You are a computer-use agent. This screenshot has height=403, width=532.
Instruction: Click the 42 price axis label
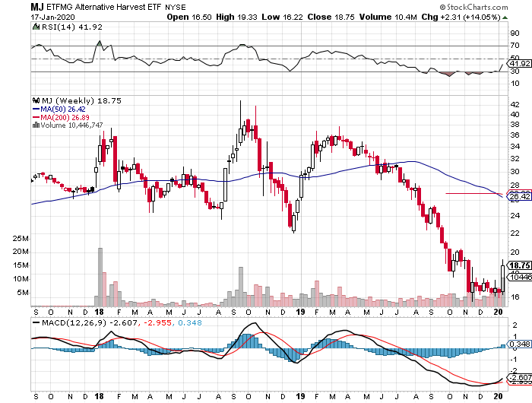[x=515, y=104]
